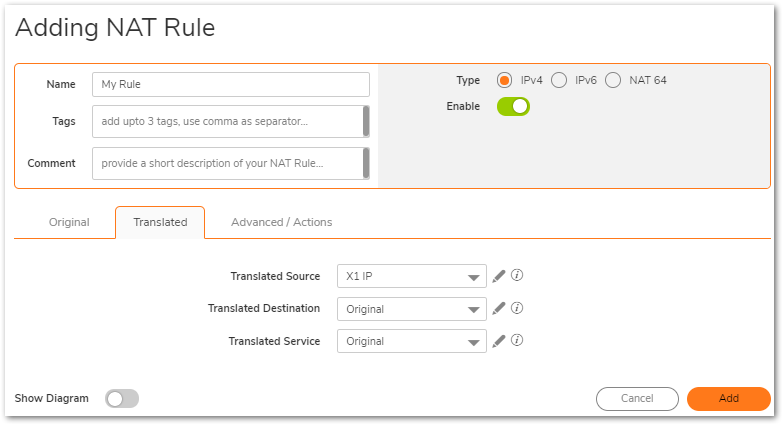The image size is (783, 425).
Task: Click pencil icon next to Translated Service
Action: [x=499, y=341]
